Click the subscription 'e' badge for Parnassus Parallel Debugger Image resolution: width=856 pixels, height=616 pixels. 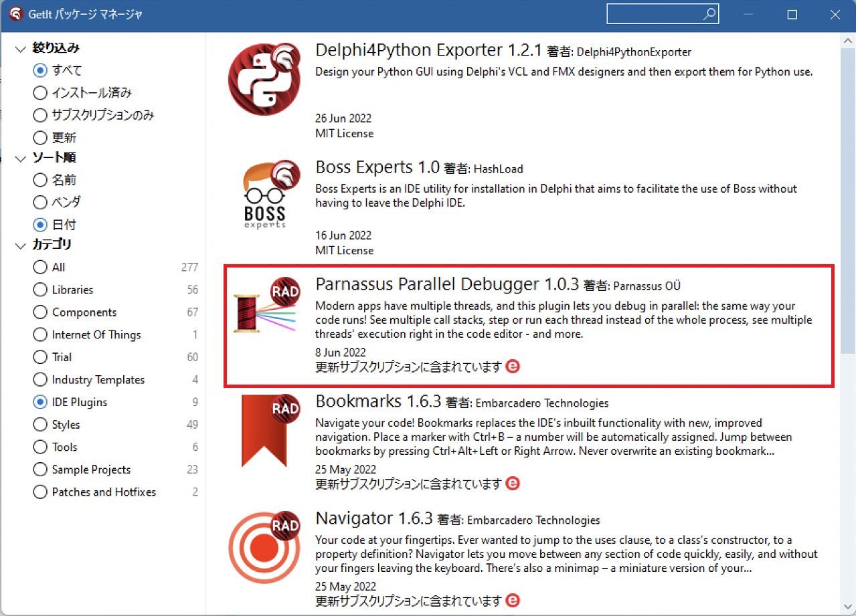pos(513,367)
